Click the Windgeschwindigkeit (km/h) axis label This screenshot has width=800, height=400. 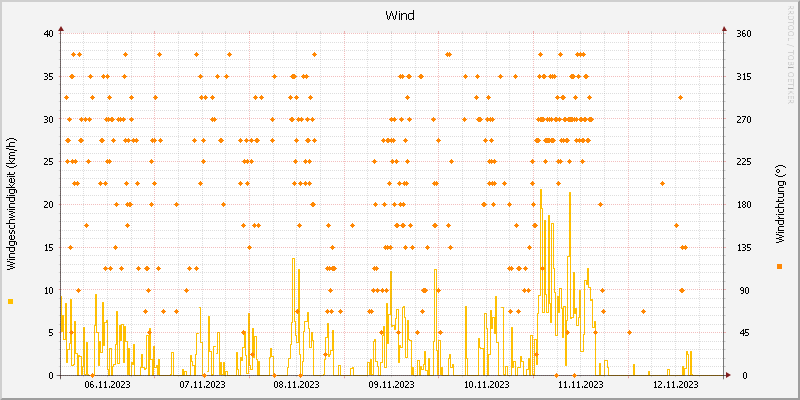(12, 204)
